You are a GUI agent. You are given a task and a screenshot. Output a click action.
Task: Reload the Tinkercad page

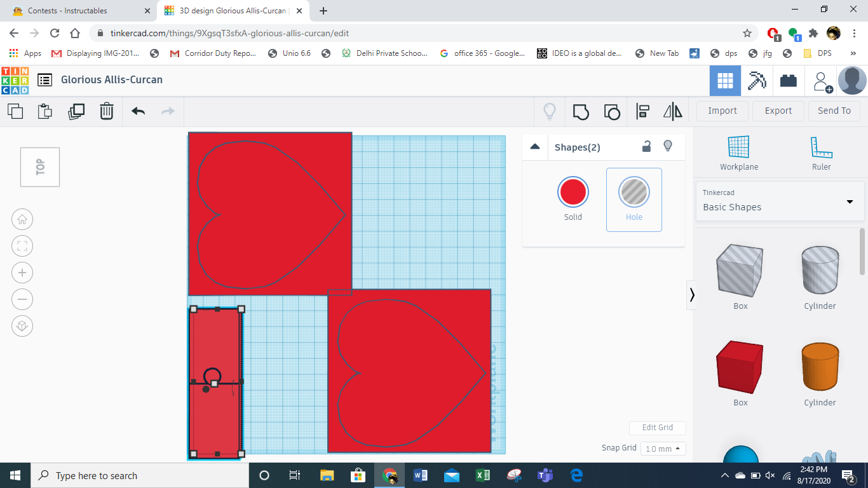(55, 33)
